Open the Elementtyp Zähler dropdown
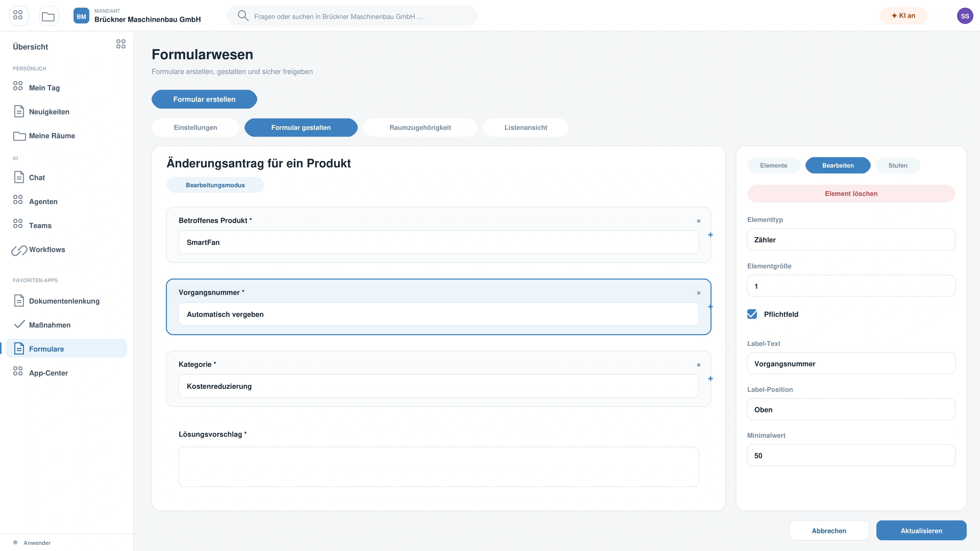Viewport: 980px width, 551px height. (x=851, y=240)
